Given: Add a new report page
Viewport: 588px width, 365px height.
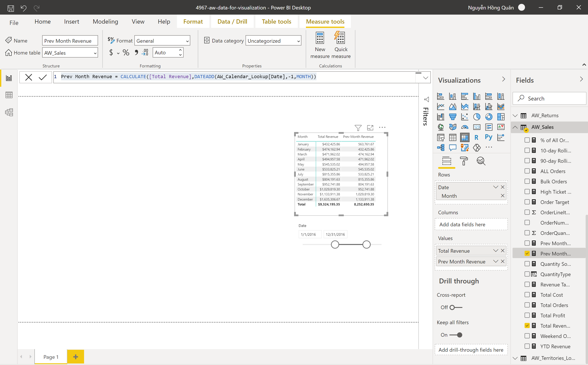Looking at the screenshot, I should tap(75, 357).
